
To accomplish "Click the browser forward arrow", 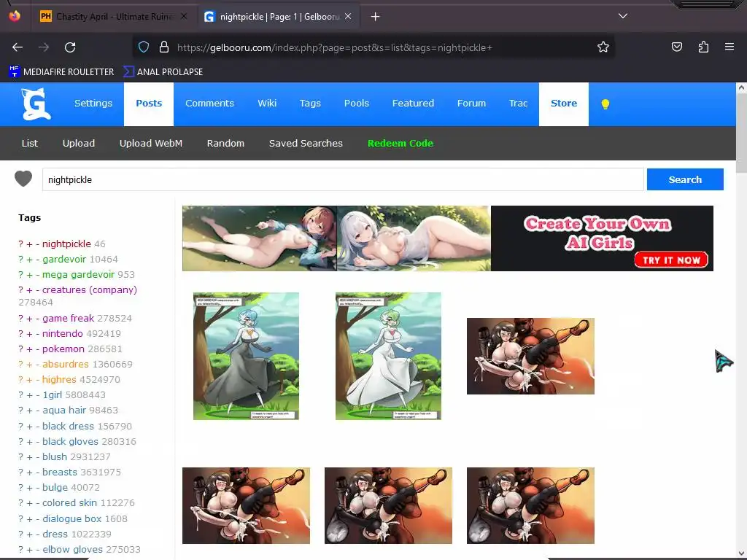I will (44, 47).
